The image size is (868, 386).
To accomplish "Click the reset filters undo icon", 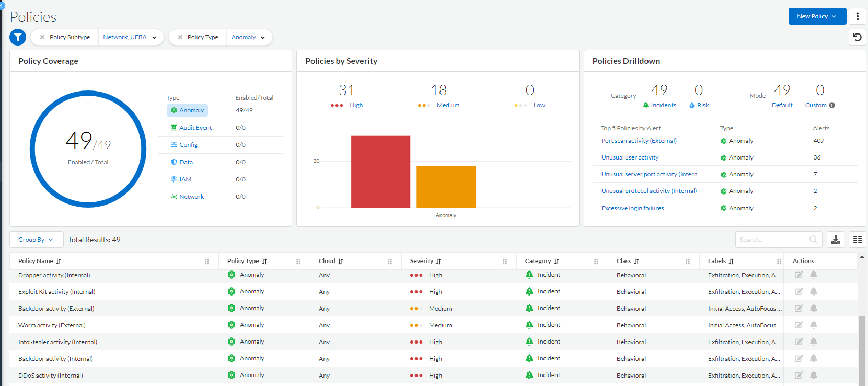I will coord(857,37).
